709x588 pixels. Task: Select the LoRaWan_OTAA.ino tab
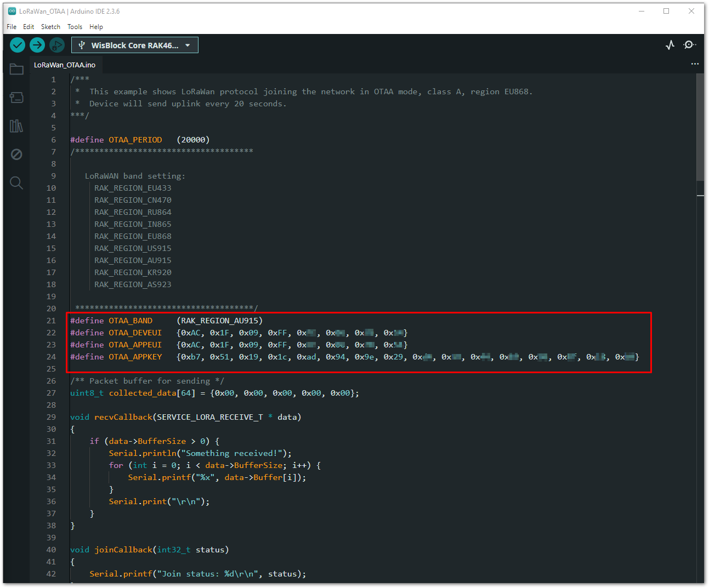point(65,64)
